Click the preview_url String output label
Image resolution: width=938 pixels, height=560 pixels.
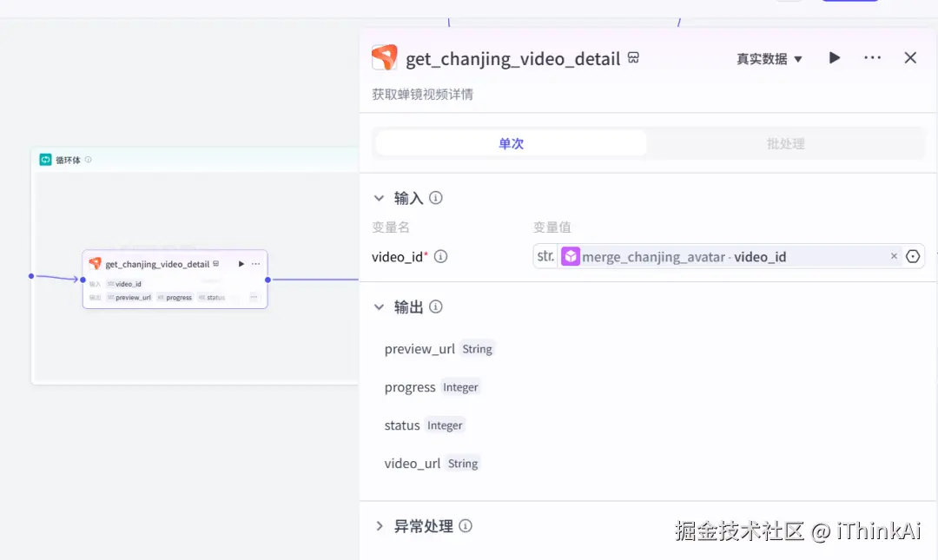coord(439,349)
